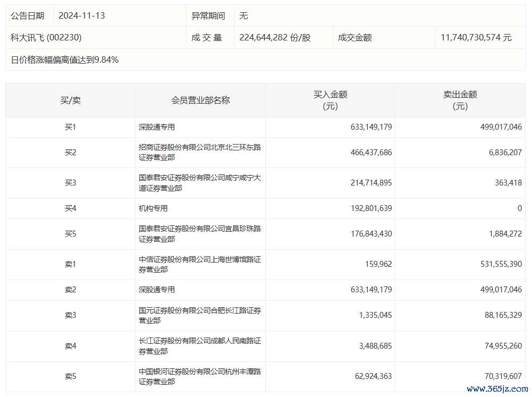The image size is (532, 397).
Task: Click the buy amount 192,801,639
Action: coord(371,208)
